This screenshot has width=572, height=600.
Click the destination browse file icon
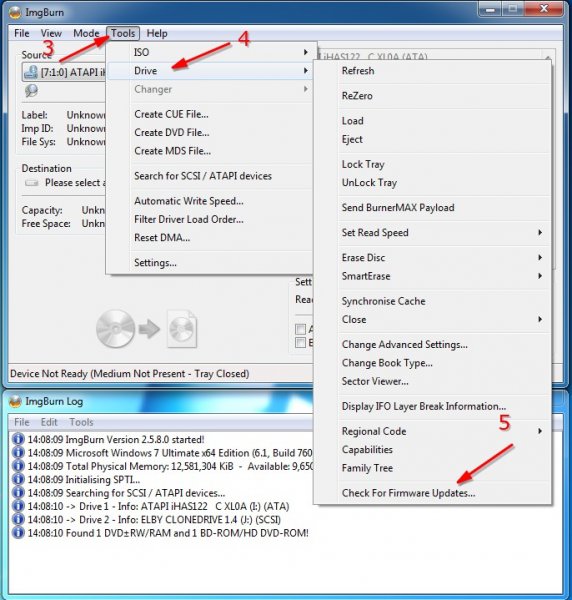click(x=32, y=183)
